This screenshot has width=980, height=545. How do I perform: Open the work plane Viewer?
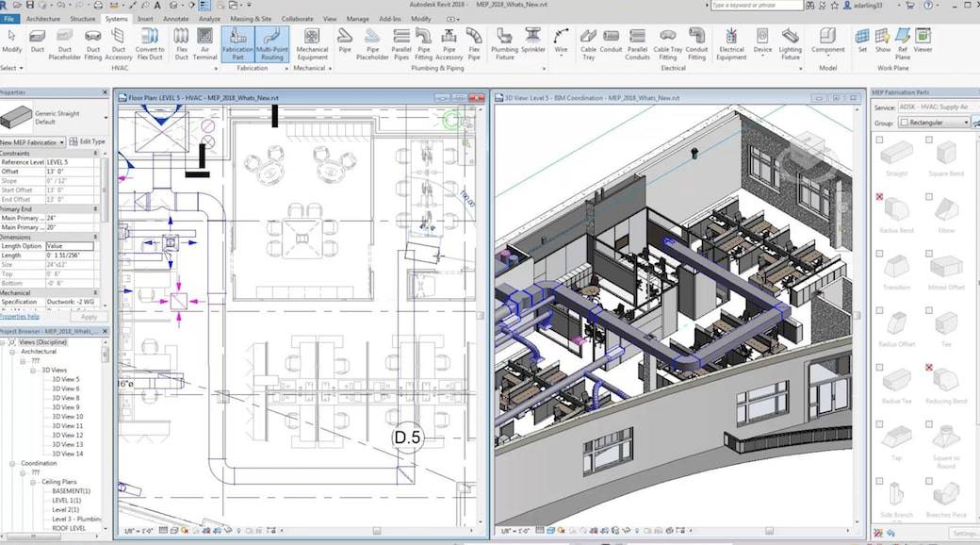tap(923, 41)
